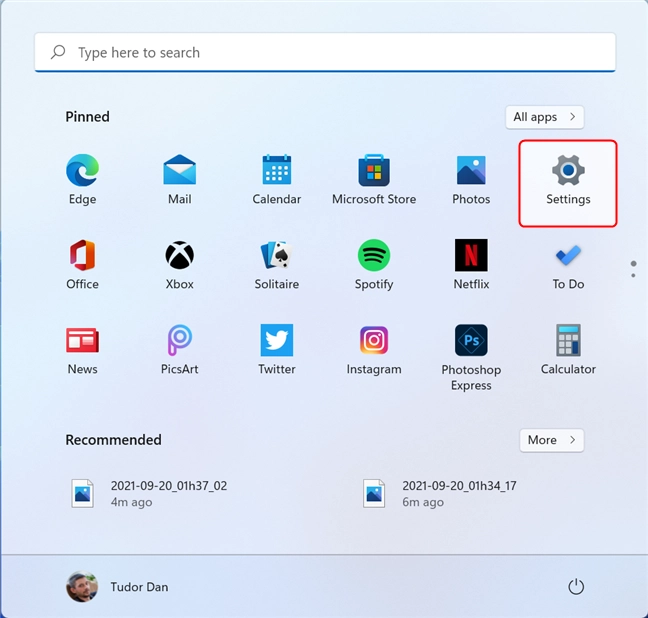
Task: Click the Power button icon
Action: [x=576, y=587]
